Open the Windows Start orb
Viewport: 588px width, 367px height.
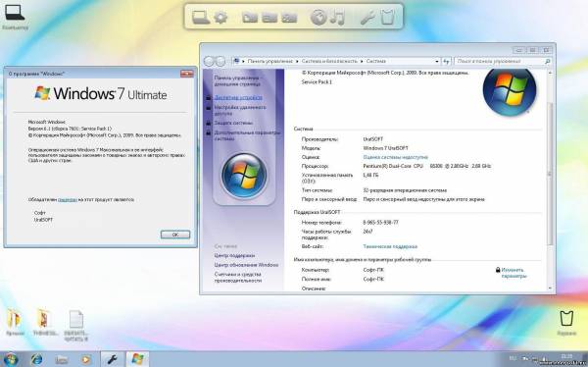point(11,359)
